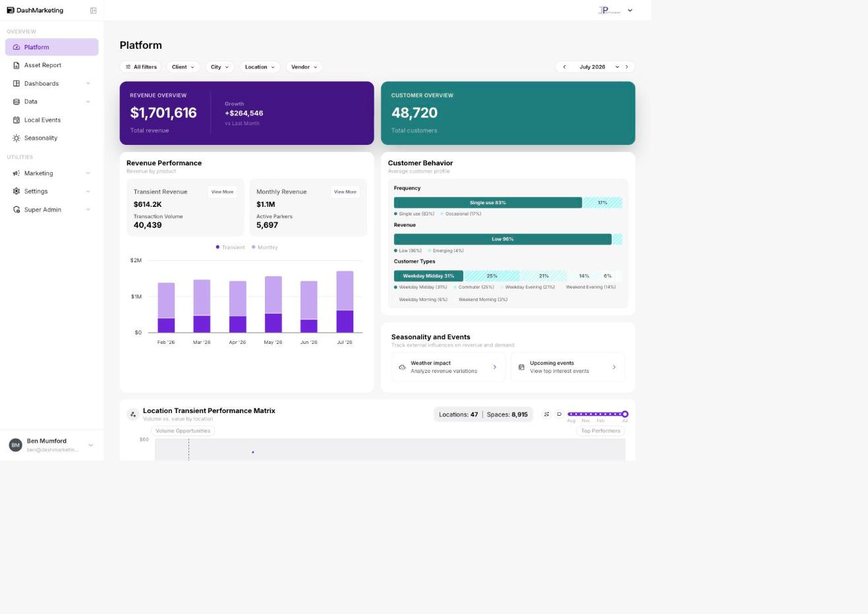Click the Local Events calendar icon
Screen dimensions: 868x614
click(16, 120)
